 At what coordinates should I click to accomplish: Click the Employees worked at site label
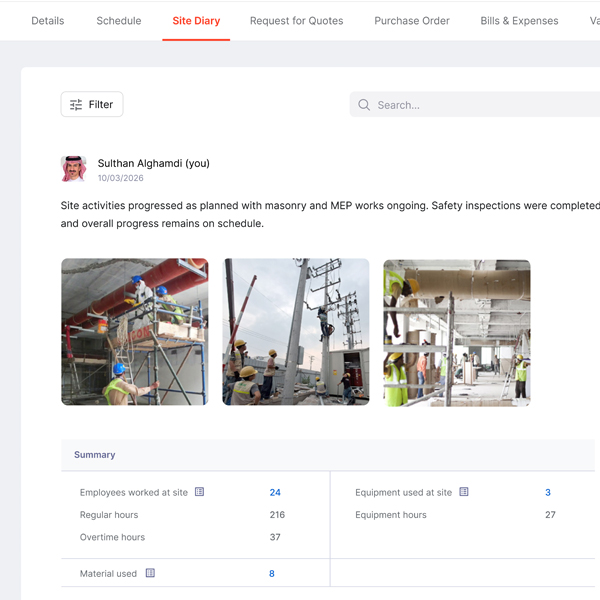134,492
